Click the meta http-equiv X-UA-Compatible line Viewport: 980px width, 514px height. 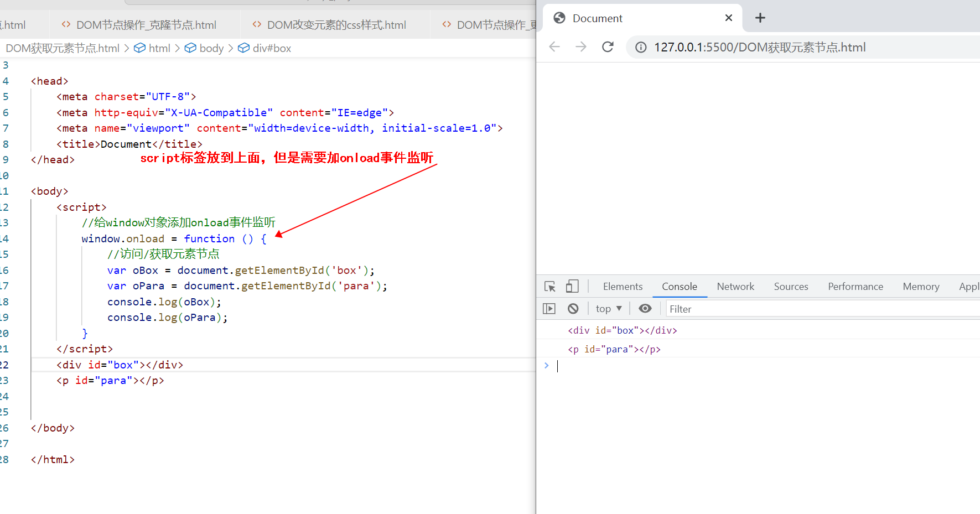pos(225,112)
